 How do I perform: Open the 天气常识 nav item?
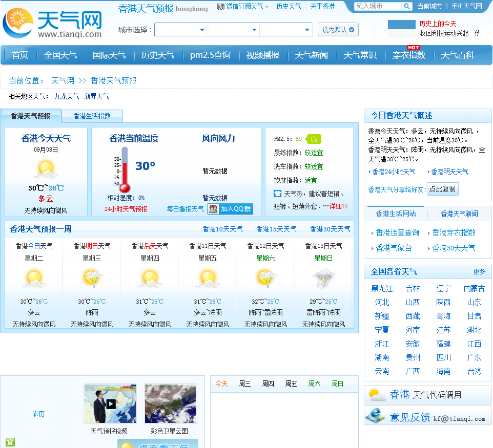[x=360, y=55]
